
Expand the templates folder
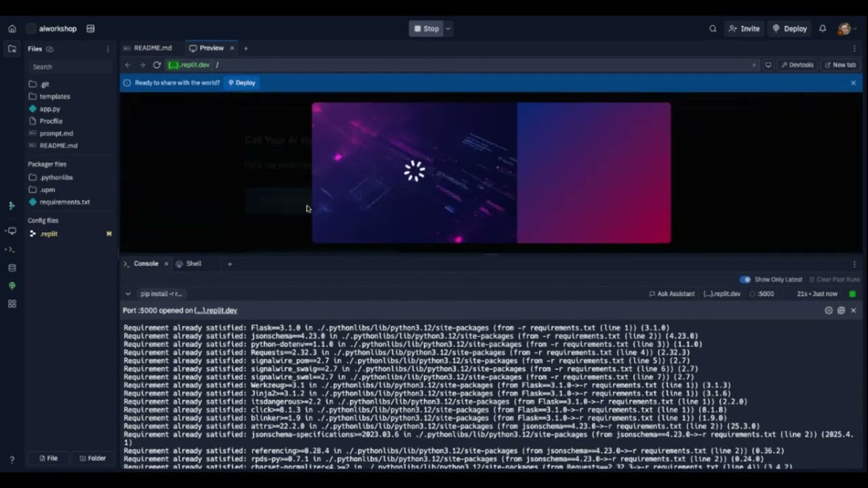(x=50, y=96)
